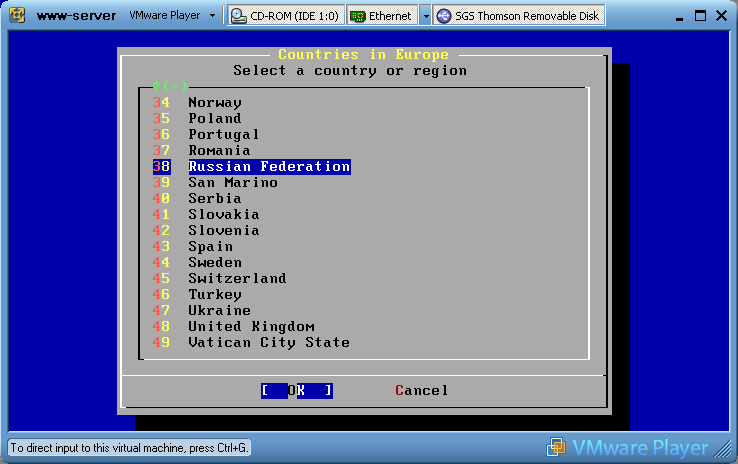The height and width of the screenshot is (464, 738).
Task: Close the www-server VMware window
Action: pyautogui.click(x=721, y=16)
